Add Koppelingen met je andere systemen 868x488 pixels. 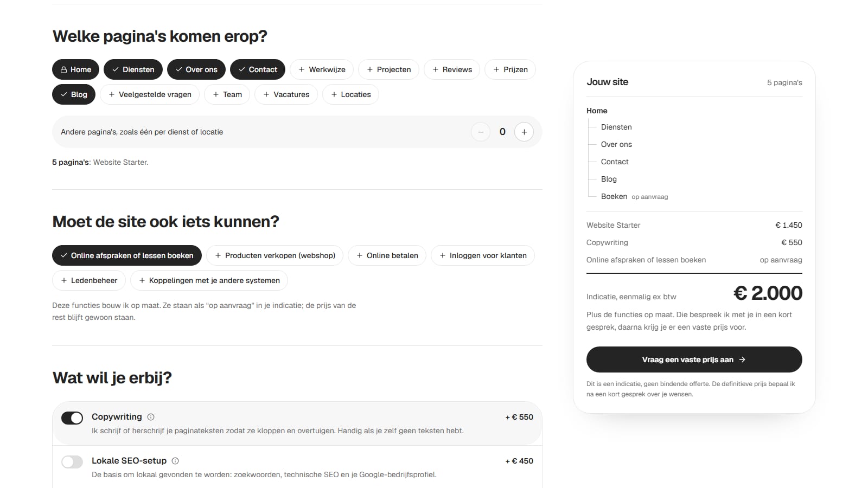(x=209, y=280)
